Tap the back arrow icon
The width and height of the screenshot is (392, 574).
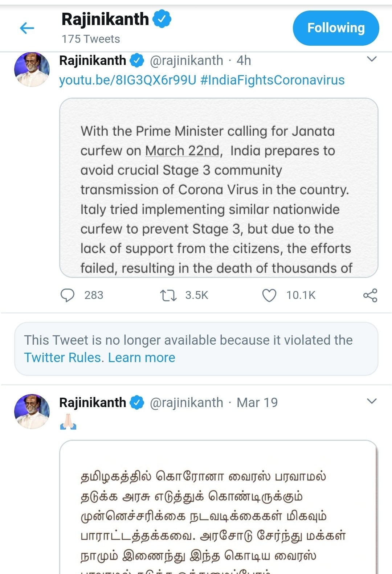click(27, 28)
